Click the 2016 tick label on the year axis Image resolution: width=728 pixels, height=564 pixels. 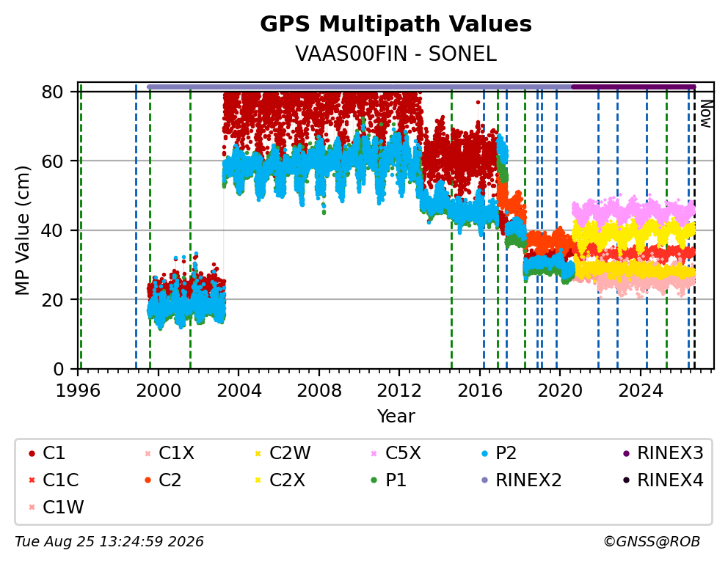[x=480, y=391]
